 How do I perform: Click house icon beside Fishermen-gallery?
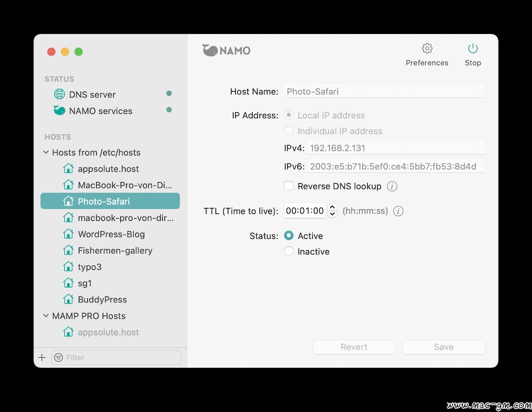[x=68, y=250]
